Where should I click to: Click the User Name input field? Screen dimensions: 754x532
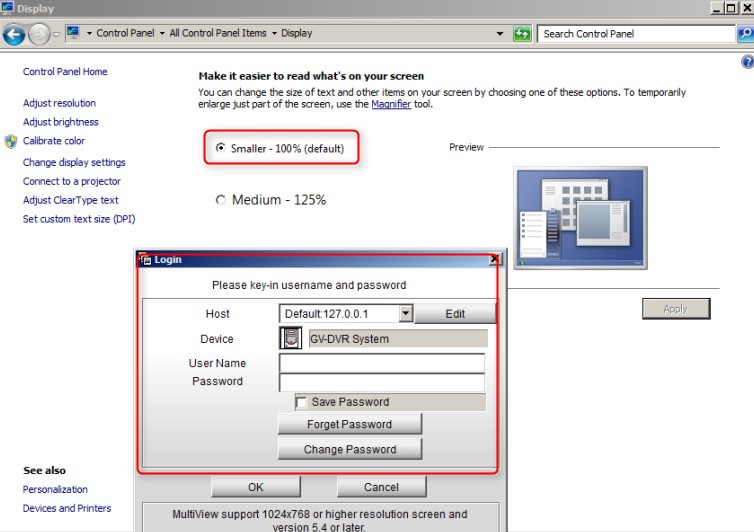pyautogui.click(x=382, y=363)
